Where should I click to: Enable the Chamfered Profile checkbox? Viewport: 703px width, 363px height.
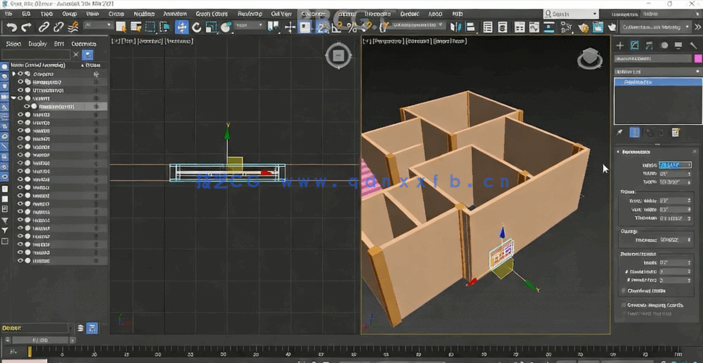624,291
